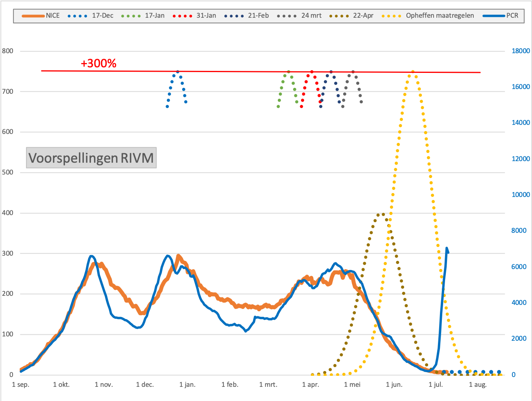The width and height of the screenshot is (532, 401).
Task: Click the 14000 right axis label
Action: [x=521, y=123]
